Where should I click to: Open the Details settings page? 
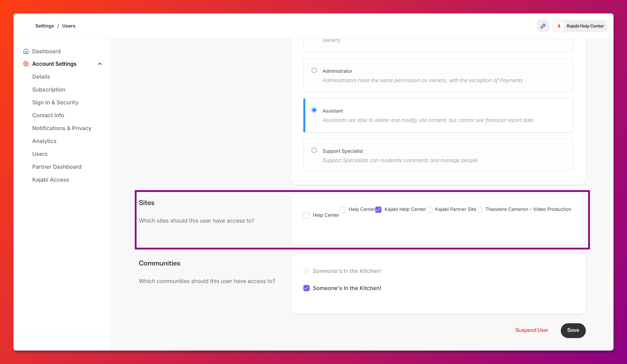41,77
